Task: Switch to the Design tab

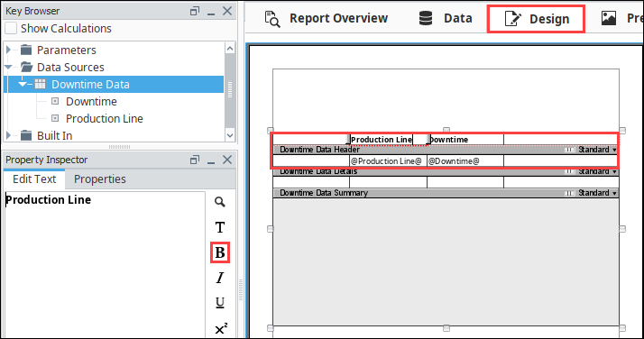Action: [536, 19]
